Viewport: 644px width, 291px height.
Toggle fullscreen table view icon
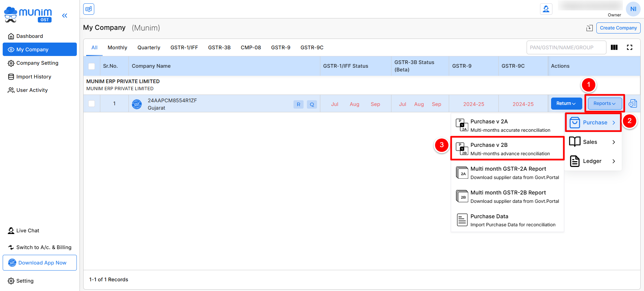pyautogui.click(x=630, y=47)
